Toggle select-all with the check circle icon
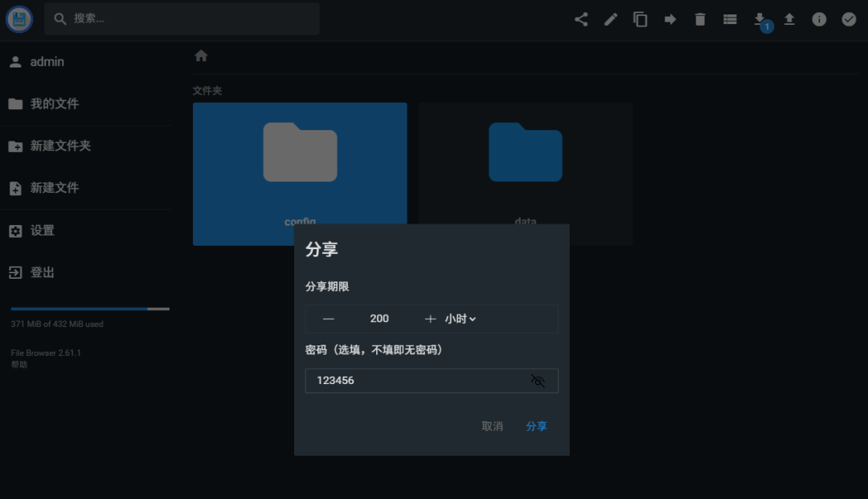The width and height of the screenshot is (868, 499). point(849,18)
